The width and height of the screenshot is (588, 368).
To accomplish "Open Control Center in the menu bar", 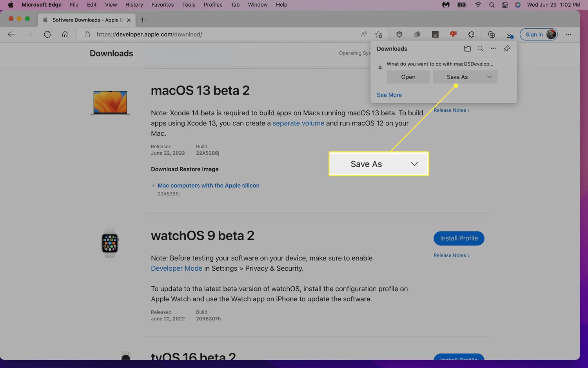I will pos(505,5).
